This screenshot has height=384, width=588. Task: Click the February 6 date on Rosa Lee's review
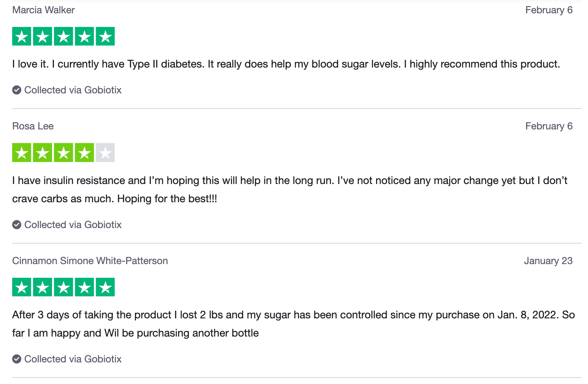click(x=548, y=126)
